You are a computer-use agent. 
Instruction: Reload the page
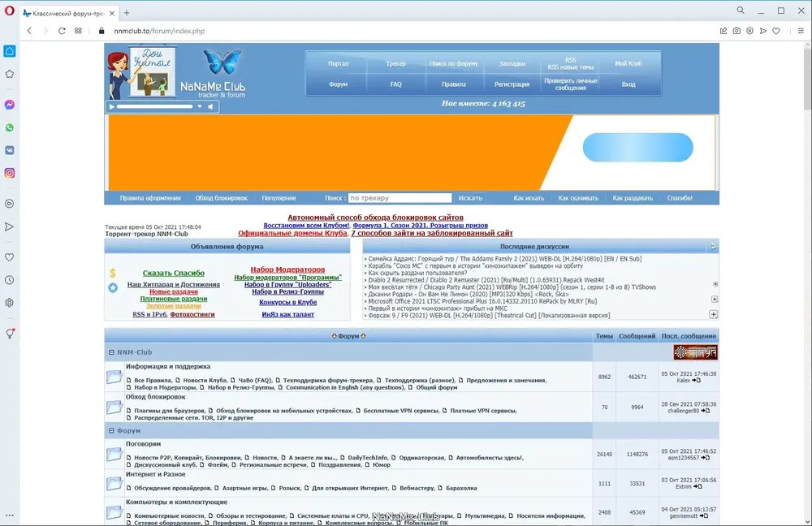(62, 31)
